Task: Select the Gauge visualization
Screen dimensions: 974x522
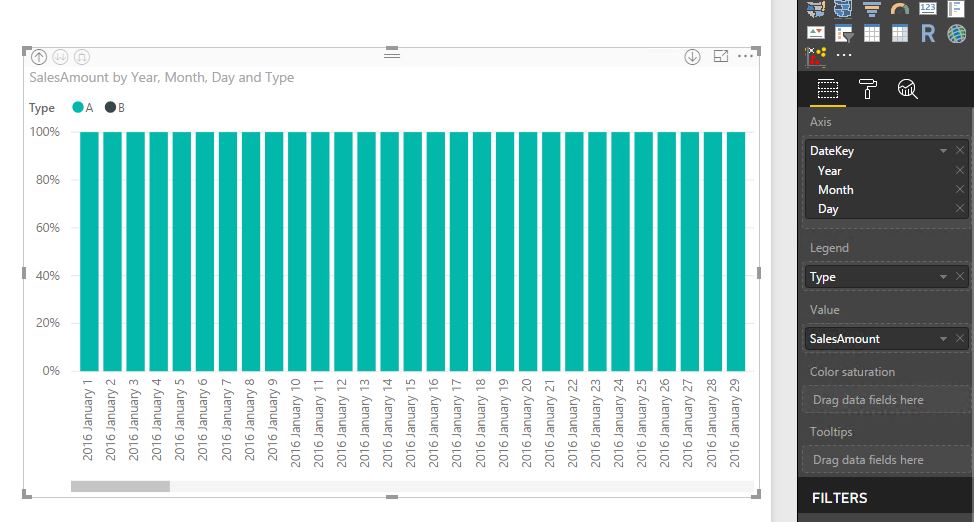Action: tap(899, 8)
